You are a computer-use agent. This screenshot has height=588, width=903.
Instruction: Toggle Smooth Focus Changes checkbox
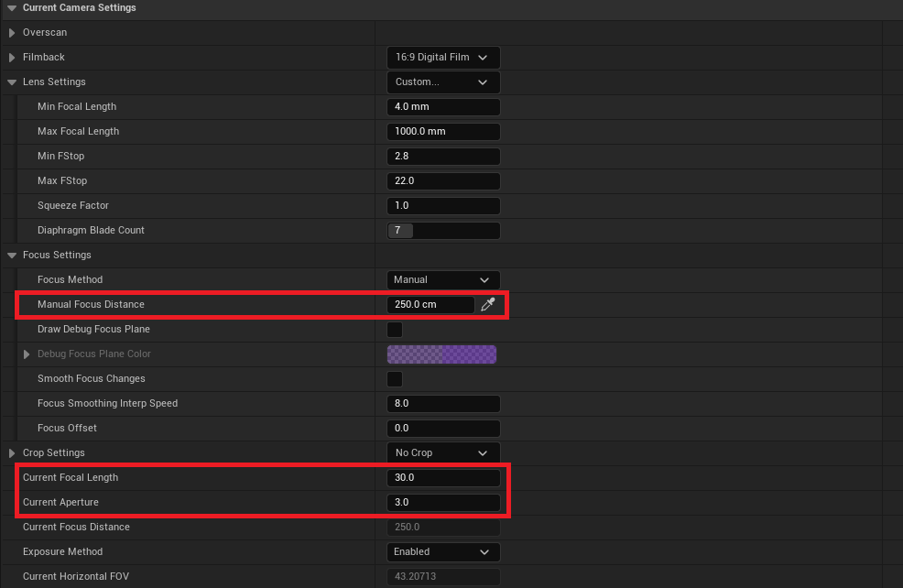click(x=395, y=379)
